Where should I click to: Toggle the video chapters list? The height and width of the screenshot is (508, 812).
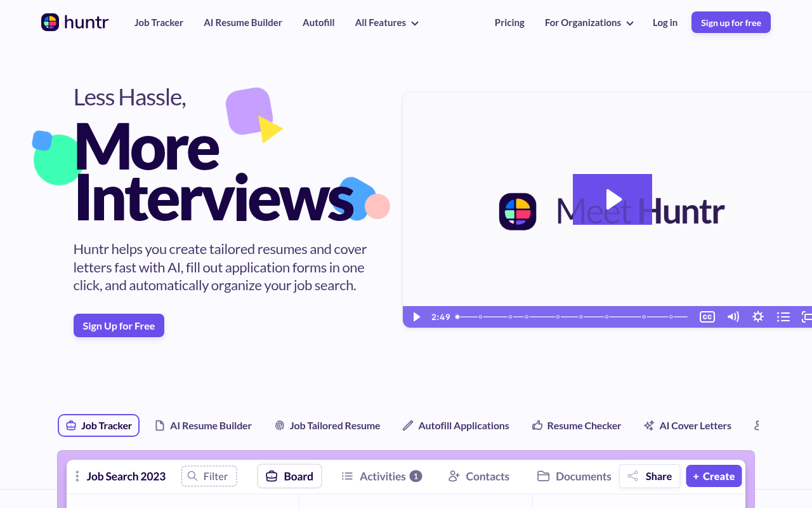pos(783,316)
